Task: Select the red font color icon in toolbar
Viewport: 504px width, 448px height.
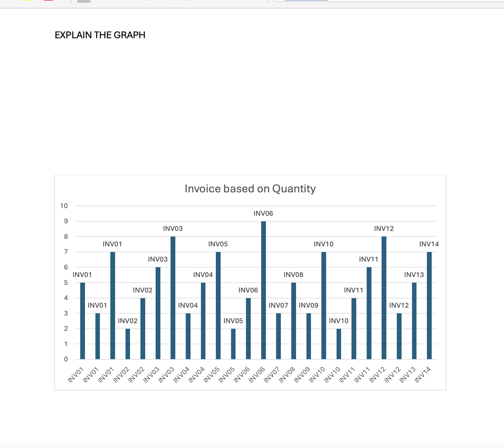Action: [x=48, y=1]
